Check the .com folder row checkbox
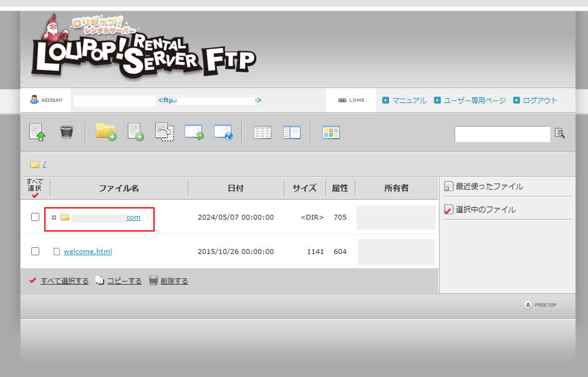Viewport: 588px width, 377px height. point(36,217)
